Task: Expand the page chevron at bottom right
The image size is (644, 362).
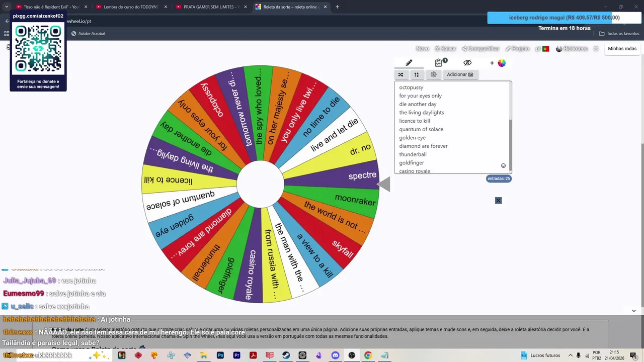Action: (x=634, y=311)
